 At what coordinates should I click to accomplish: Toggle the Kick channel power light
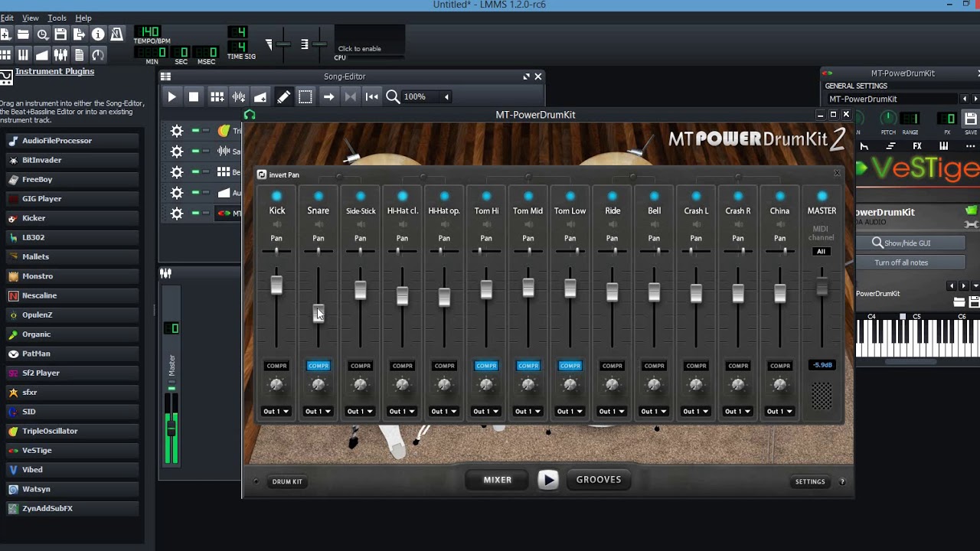tap(276, 197)
